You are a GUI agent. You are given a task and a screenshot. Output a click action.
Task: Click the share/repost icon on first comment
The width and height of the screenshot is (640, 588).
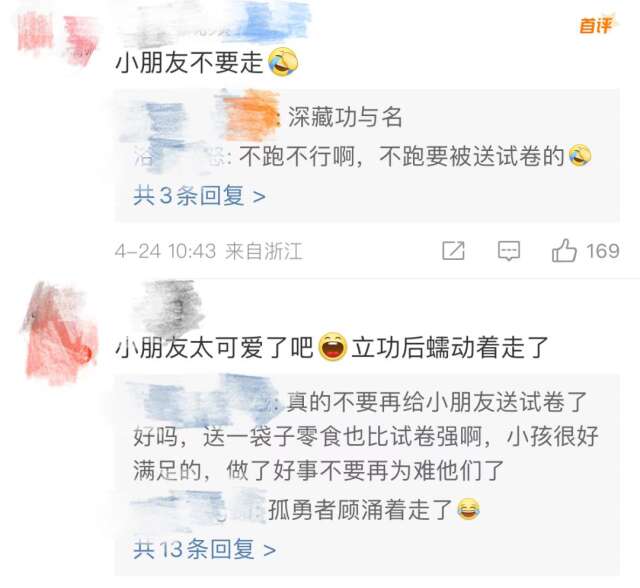453,251
